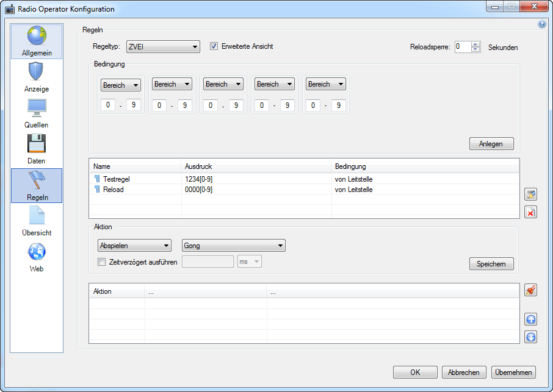This screenshot has height=392, width=553.
Task: Select the Regeln flag section
Action: pyautogui.click(x=37, y=185)
